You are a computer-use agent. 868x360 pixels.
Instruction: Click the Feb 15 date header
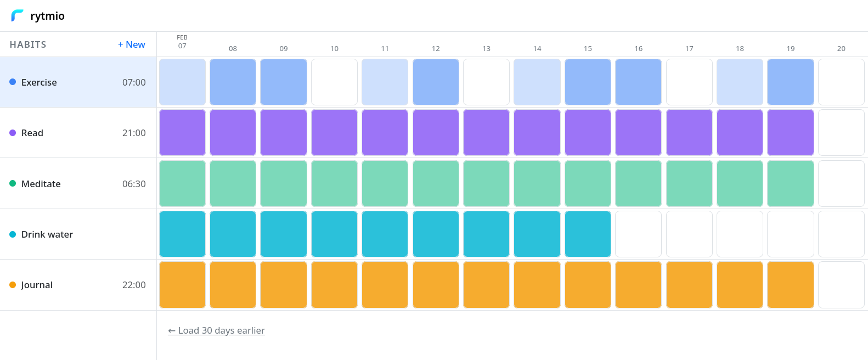pos(588,48)
